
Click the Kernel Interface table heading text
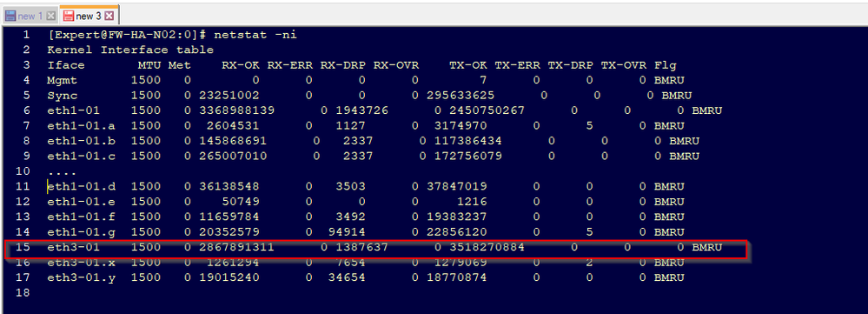pos(130,50)
